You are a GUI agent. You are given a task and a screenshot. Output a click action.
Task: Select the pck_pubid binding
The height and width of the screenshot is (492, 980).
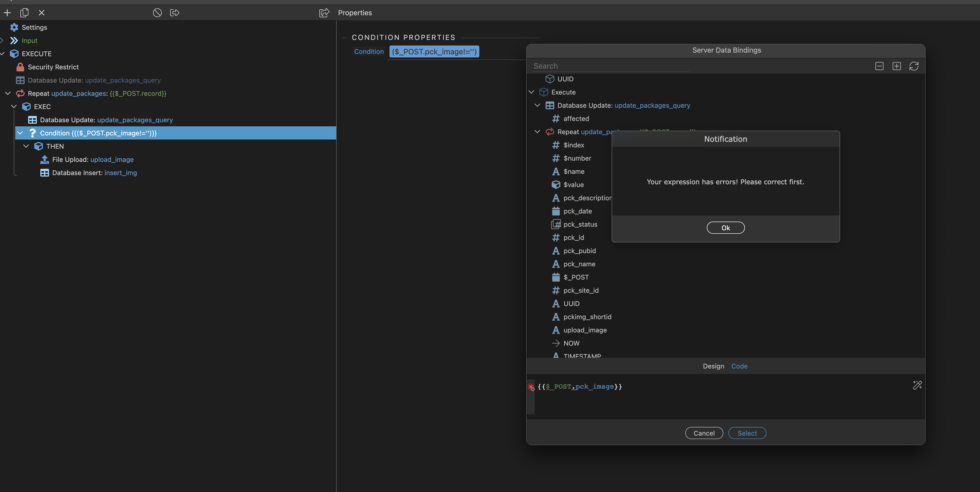579,251
